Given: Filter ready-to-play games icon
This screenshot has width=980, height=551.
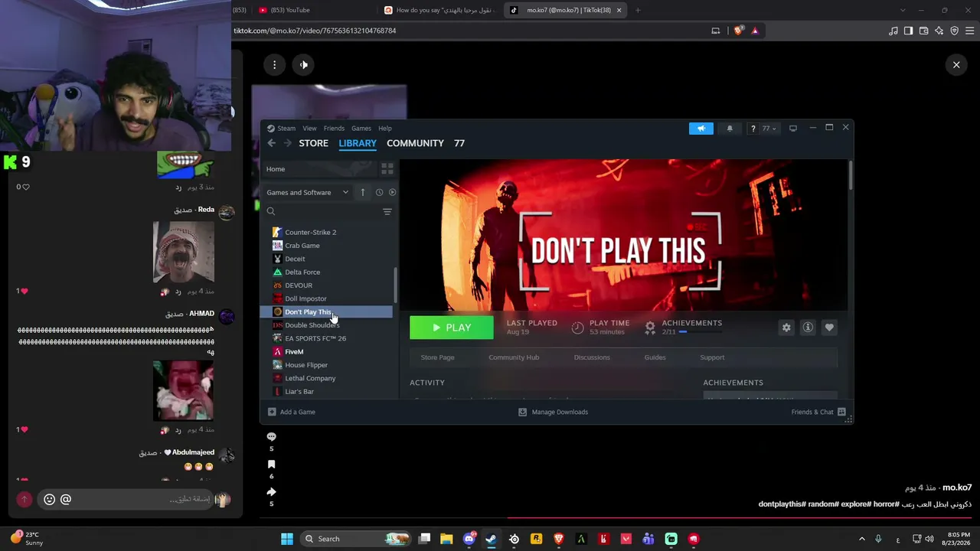Looking at the screenshot, I should 392,192.
